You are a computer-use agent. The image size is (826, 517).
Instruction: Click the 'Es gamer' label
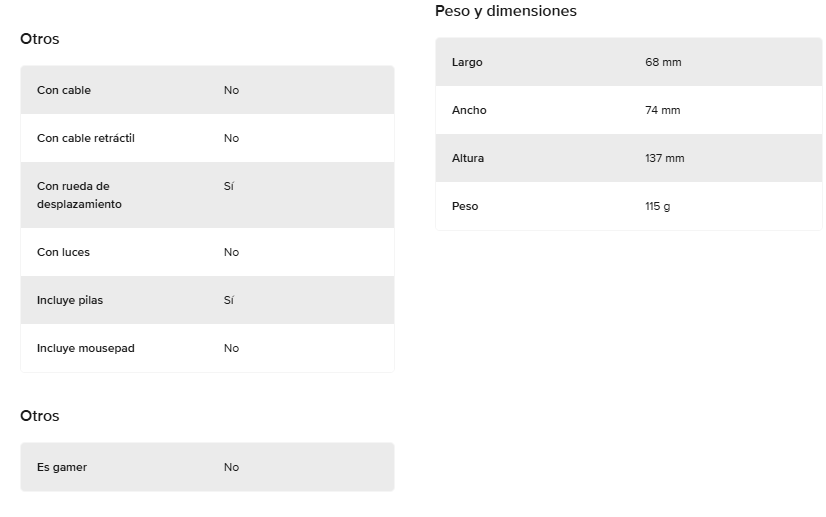tap(62, 467)
